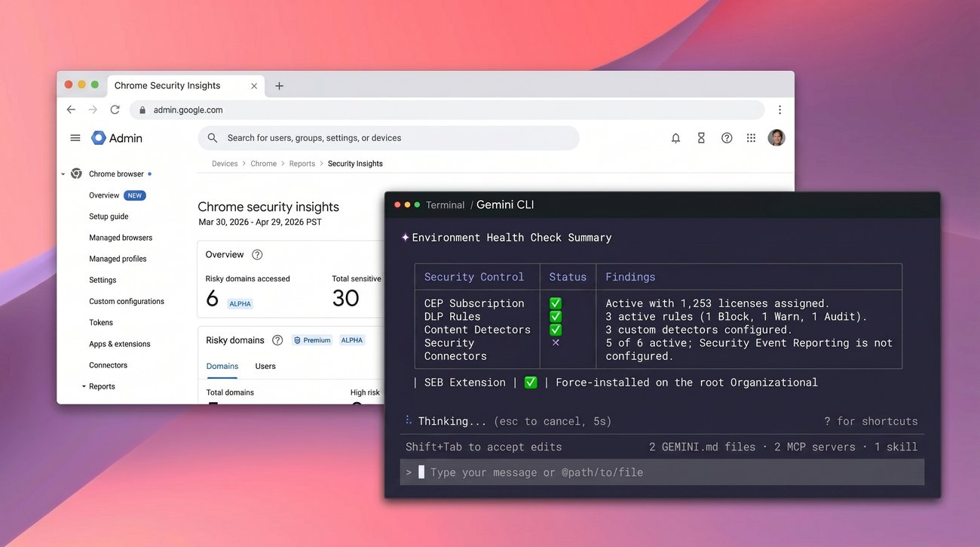980x547 pixels.
Task: Click the message input in Gemini CLI
Action: coord(662,472)
